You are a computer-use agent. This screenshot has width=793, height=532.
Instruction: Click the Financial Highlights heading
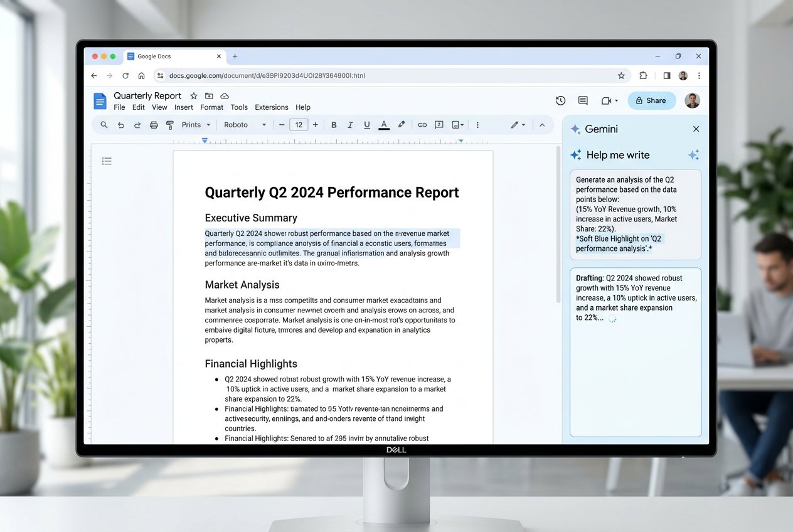251,364
